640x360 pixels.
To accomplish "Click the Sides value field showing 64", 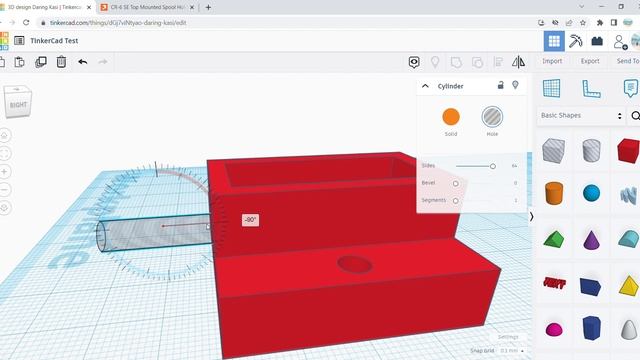I will point(514,166).
